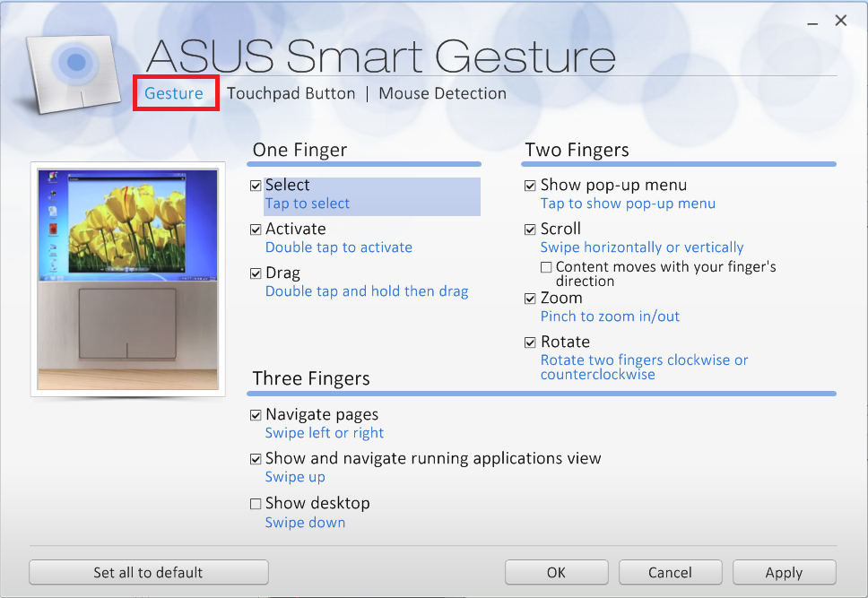868x598 pixels.
Task: Click the Set all to default button
Action: [148, 572]
